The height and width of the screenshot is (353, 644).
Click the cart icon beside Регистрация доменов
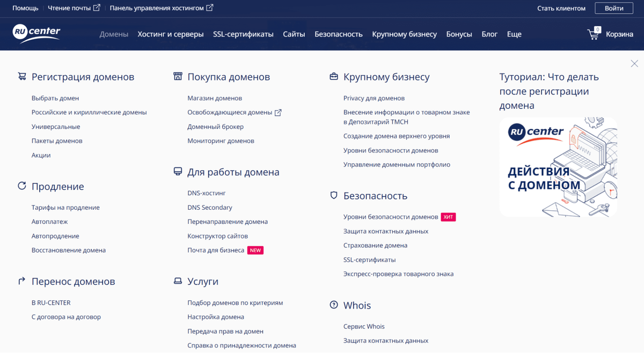point(22,77)
